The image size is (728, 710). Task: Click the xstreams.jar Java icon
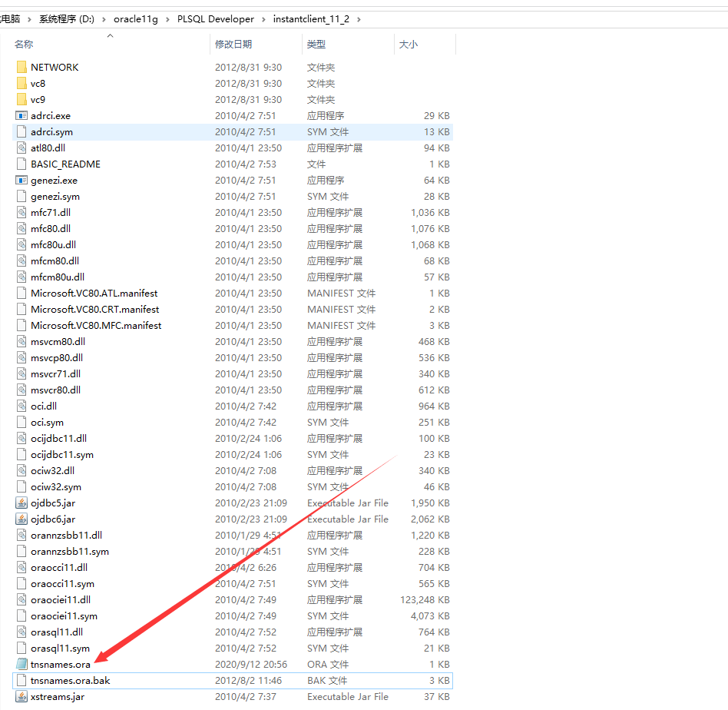tap(22, 696)
